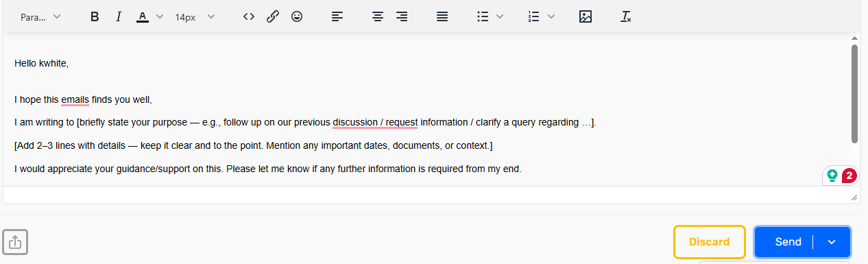The image size is (868, 264).
Task: Insert an image into the email
Action: [x=585, y=17]
